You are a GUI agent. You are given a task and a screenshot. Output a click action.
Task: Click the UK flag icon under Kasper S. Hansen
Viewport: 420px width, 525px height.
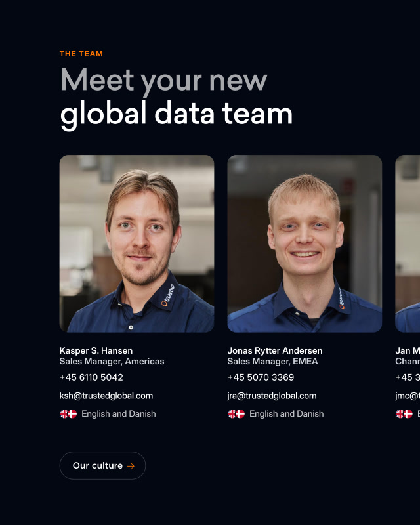[64, 414]
